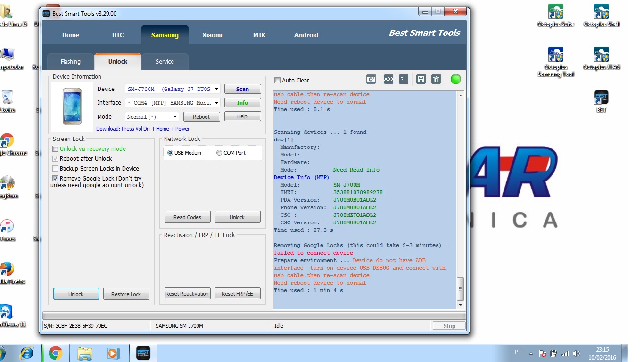Switch to the Android tab
Image resolution: width=644 pixels, height=362 pixels.
coord(306,35)
